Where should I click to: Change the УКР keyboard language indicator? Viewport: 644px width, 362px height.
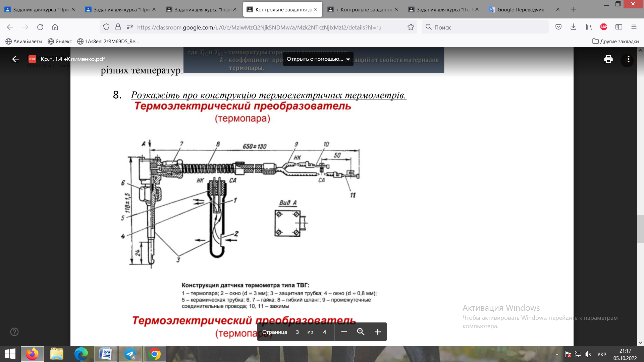pos(602,354)
